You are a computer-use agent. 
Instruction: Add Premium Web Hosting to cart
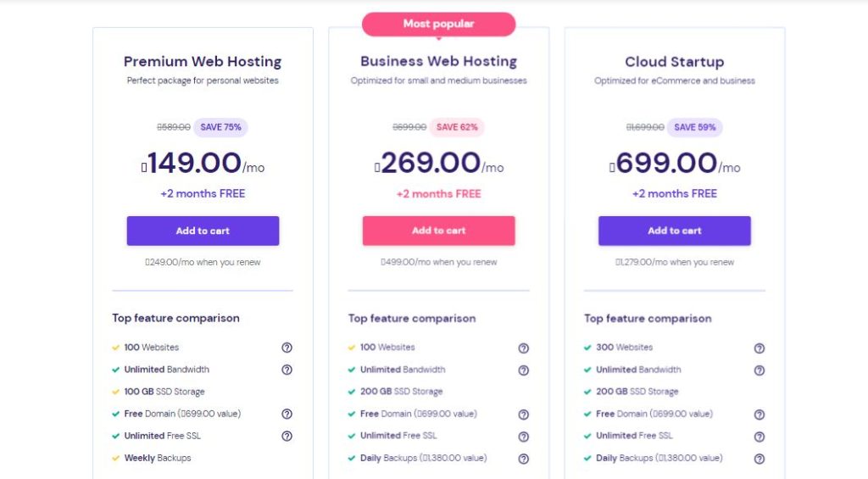[203, 231]
